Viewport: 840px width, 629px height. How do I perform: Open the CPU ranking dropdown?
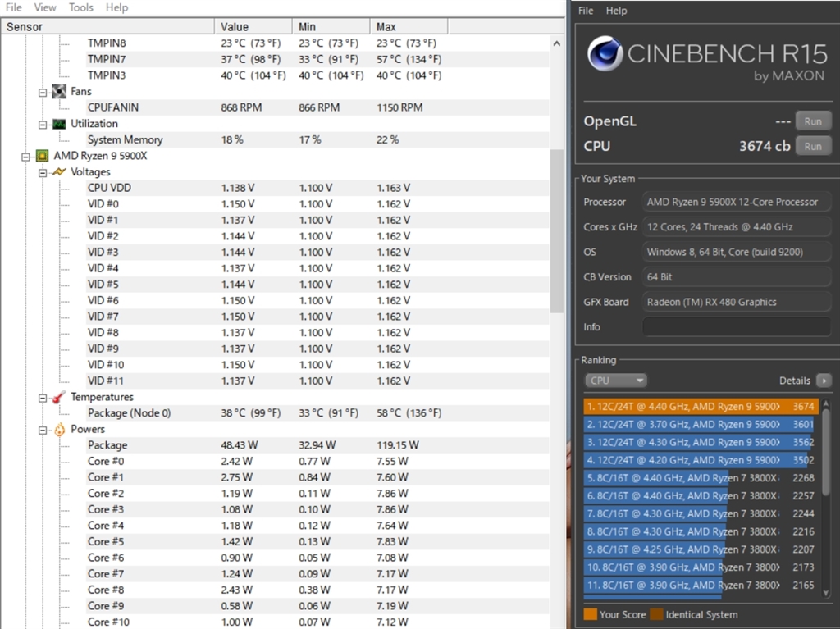point(616,381)
